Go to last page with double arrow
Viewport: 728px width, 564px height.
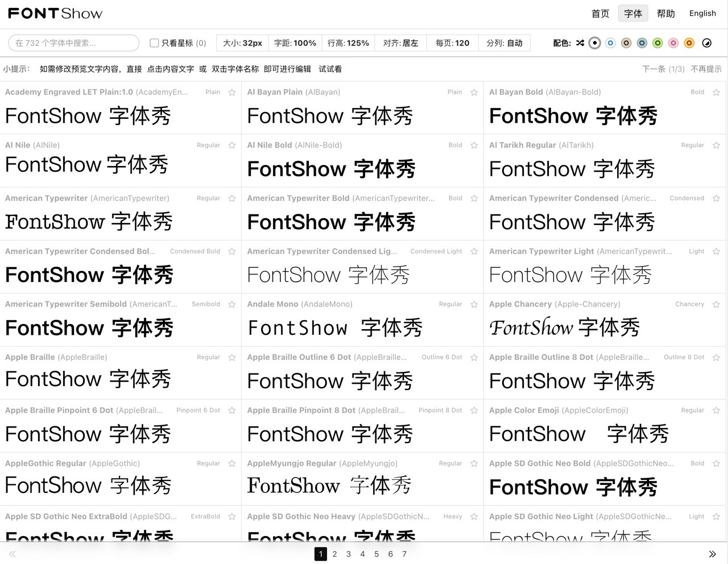[x=712, y=554]
